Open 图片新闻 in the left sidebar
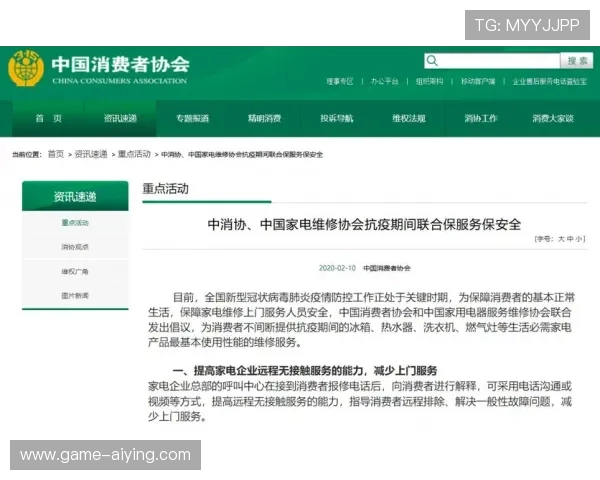Image resolution: width=600 pixels, height=480 pixels. point(75,296)
